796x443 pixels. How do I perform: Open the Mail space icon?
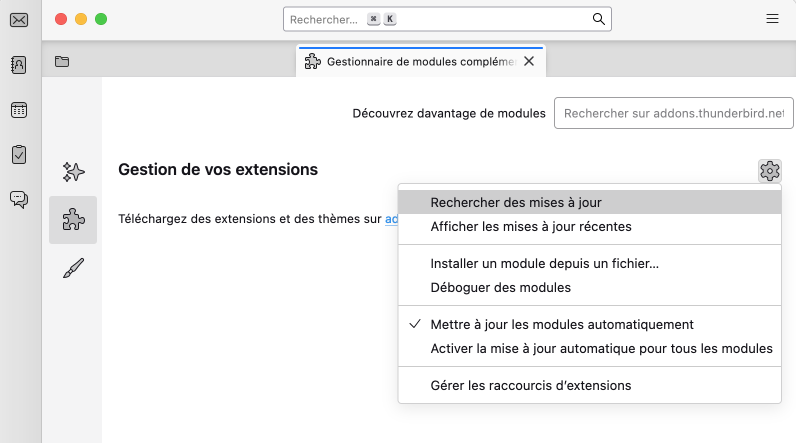pyautogui.click(x=19, y=20)
